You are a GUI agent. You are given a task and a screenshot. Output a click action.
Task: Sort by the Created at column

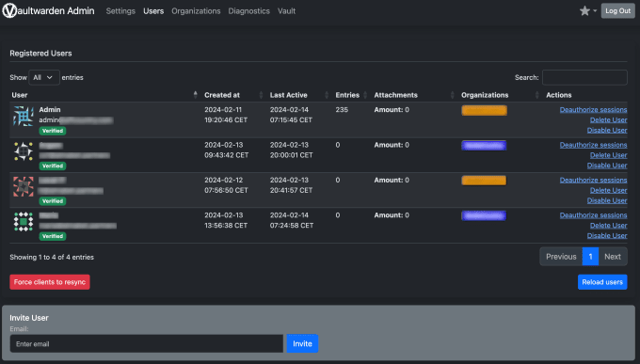261,95
